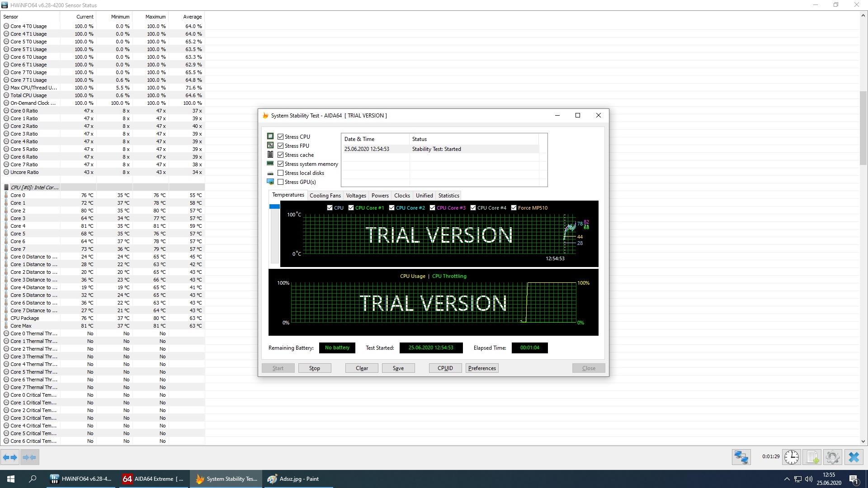Switch to Cooling Fans tab
Screen dimensions: 868x488
[x=325, y=196]
